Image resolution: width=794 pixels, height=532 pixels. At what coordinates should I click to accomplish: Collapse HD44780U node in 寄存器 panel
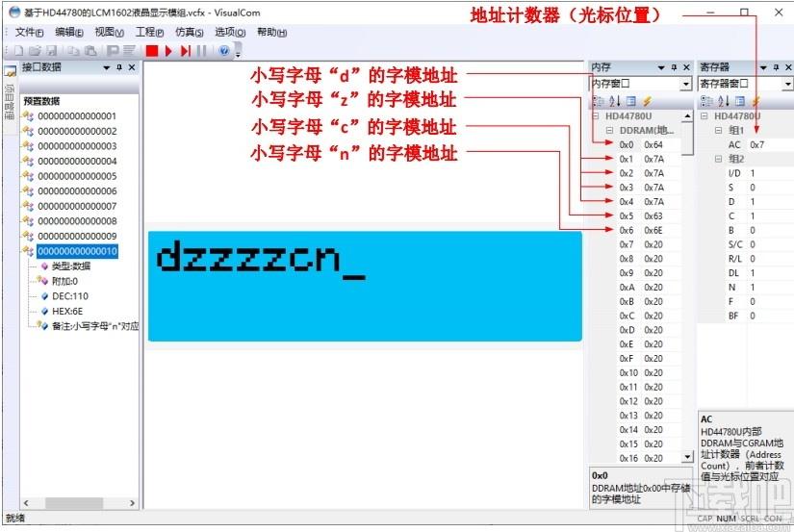click(704, 115)
